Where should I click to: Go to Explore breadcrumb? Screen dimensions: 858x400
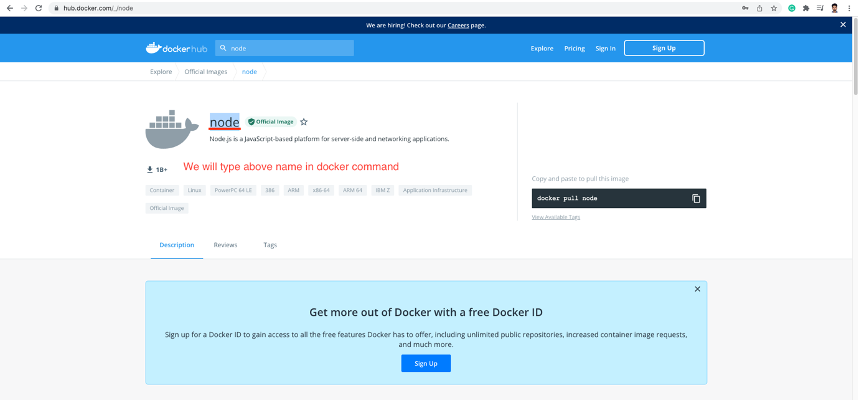click(161, 72)
